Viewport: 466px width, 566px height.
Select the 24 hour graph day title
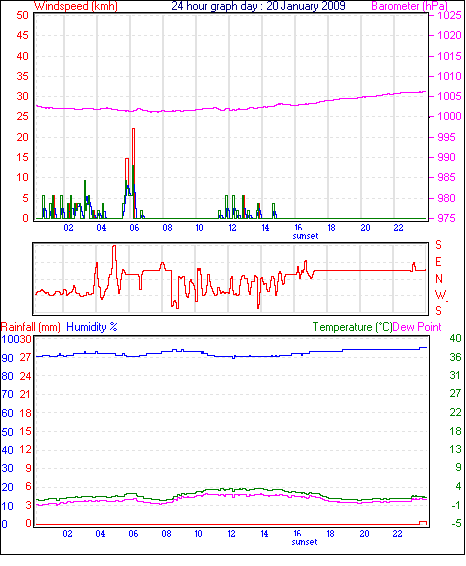[258, 6]
